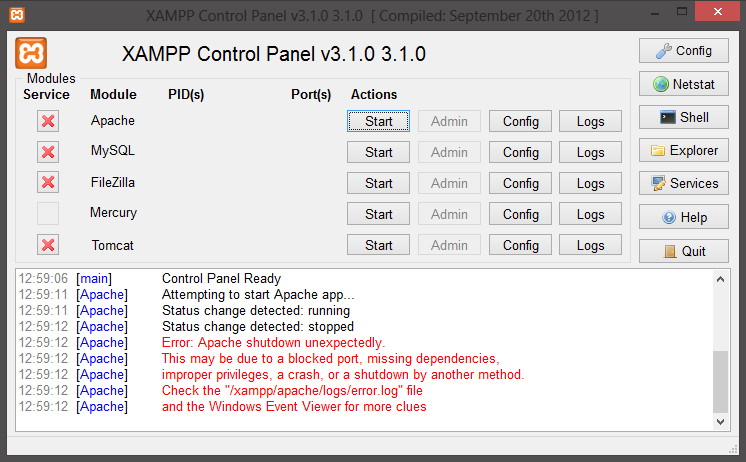
Task: Open the Windows Services button
Action: click(x=684, y=183)
